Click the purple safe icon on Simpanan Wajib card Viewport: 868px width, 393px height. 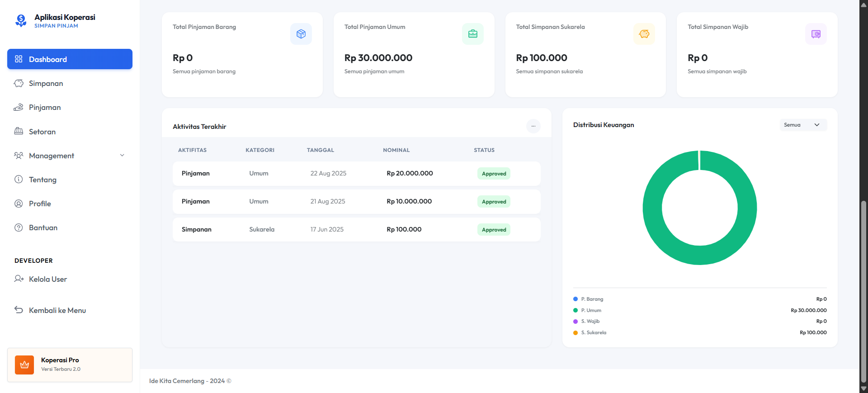coord(816,34)
